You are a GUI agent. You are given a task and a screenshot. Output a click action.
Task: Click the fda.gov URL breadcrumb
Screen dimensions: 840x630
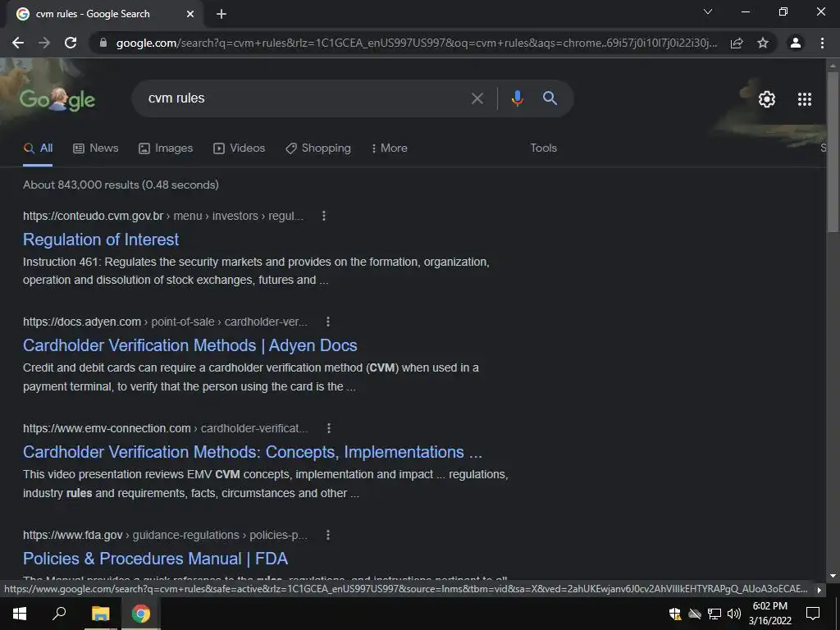[x=165, y=535]
